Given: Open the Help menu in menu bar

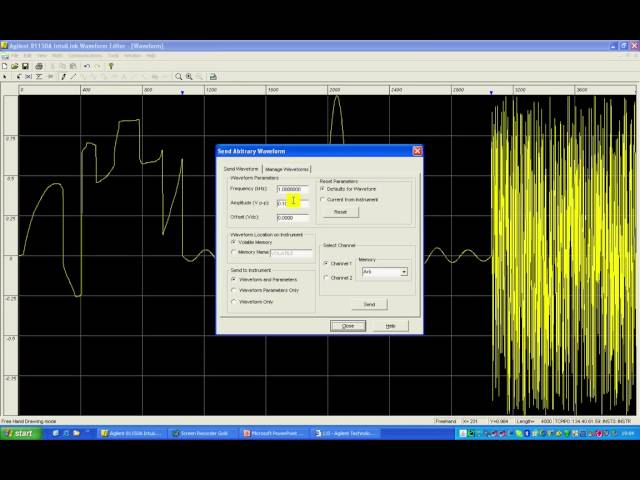Looking at the screenshot, I should click(151, 56).
